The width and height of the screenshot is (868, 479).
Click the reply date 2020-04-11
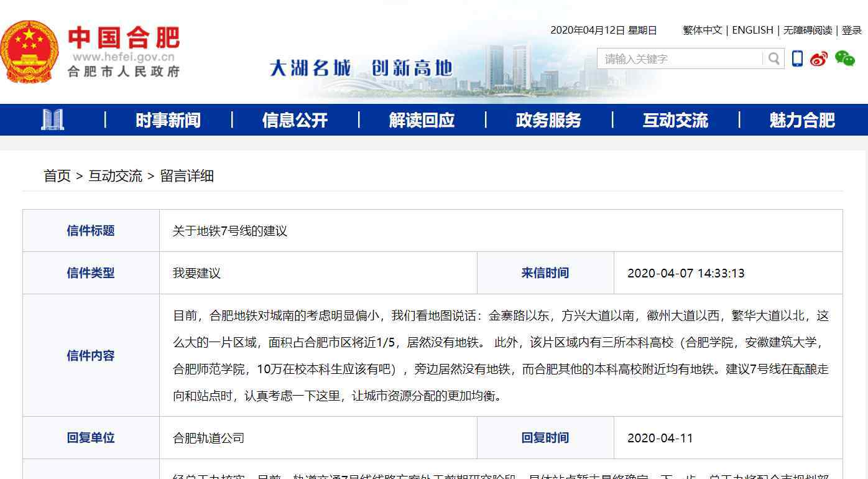coord(660,438)
